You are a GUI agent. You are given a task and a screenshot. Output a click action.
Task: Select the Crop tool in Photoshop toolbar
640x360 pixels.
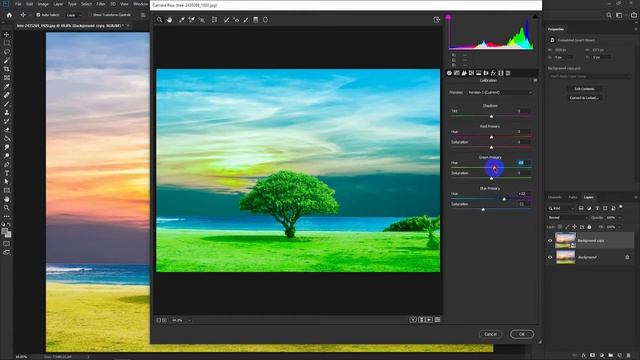click(x=7, y=69)
